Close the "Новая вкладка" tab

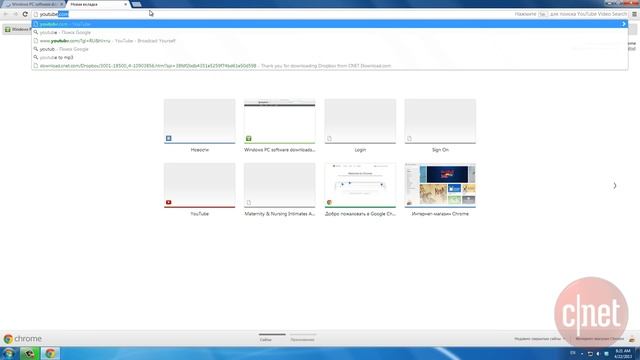125,4
